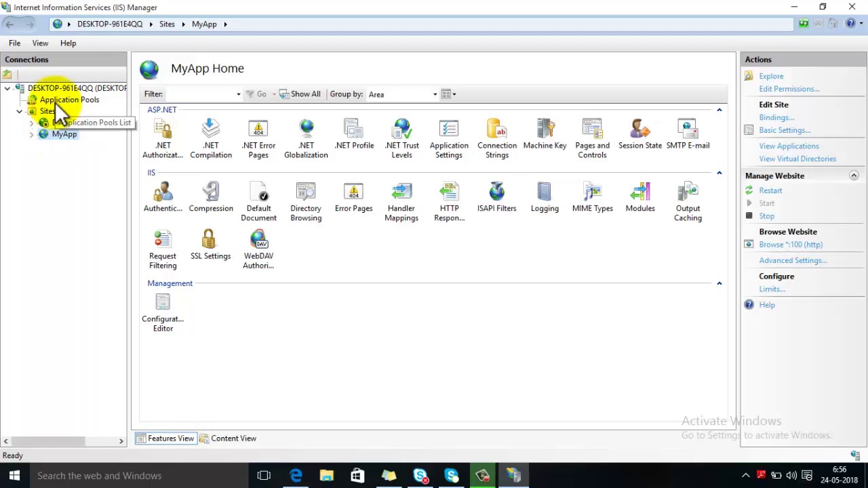The height and width of the screenshot is (488, 868).
Task: Collapse the Management group section
Action: tap(719, 283)
